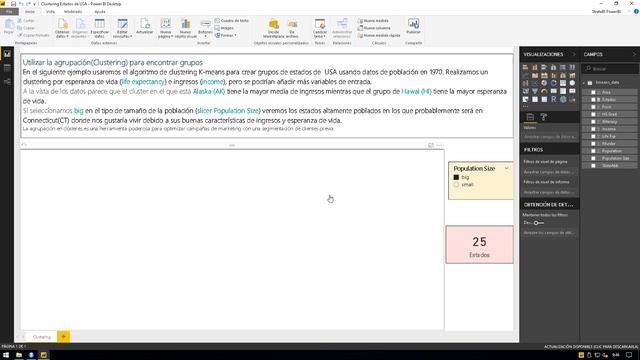Focus the Campos search box

click(611, 69)
